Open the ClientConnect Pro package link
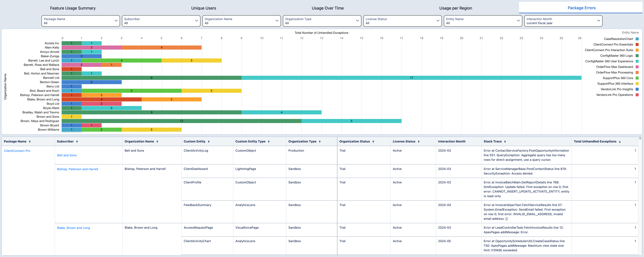The width and height of the screenshot is (644, 257). tap(17, 151)
